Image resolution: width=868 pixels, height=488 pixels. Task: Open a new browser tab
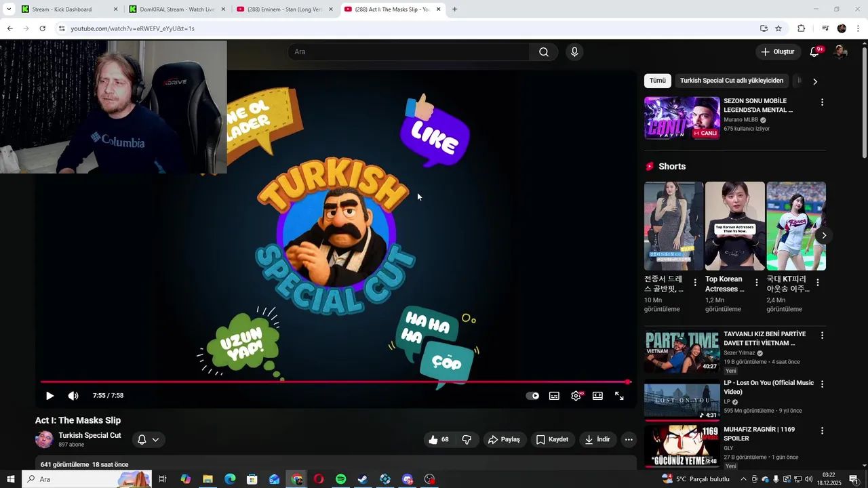tap(454, 9)
